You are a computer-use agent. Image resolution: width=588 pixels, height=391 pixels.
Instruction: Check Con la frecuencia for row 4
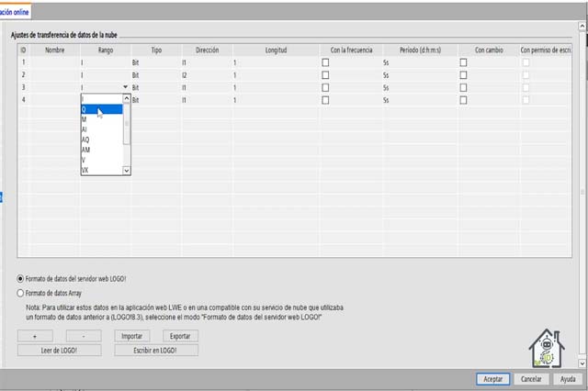point(325,98)
